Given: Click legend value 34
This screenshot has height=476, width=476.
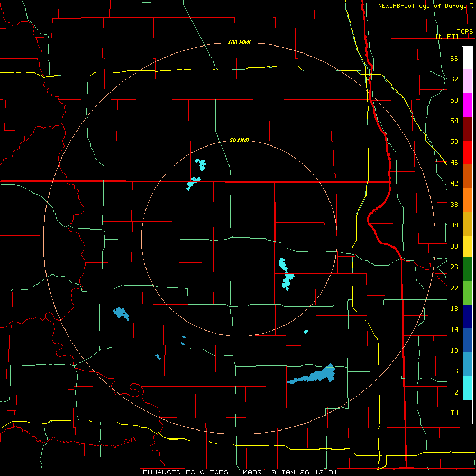Looking at the screenshot, I should click(x=454, y=225).
